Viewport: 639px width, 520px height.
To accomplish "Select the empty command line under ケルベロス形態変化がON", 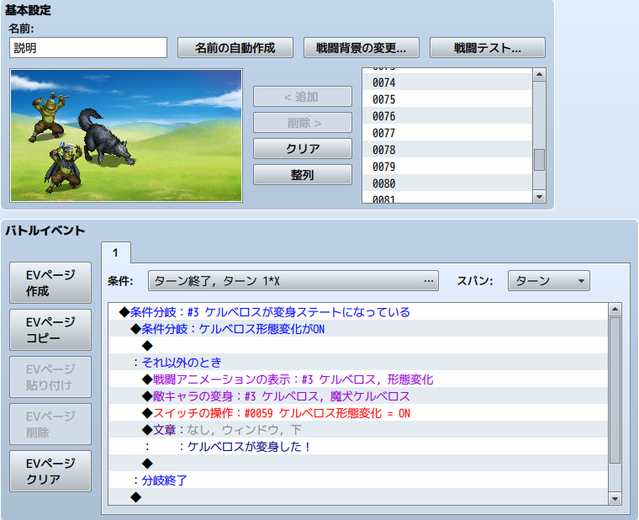I will (359, 346).
